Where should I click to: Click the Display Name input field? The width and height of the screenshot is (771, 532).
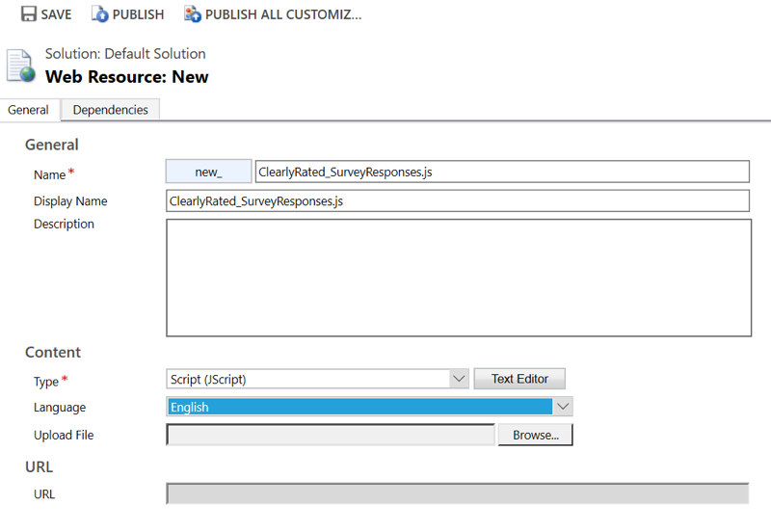(458, 200)
